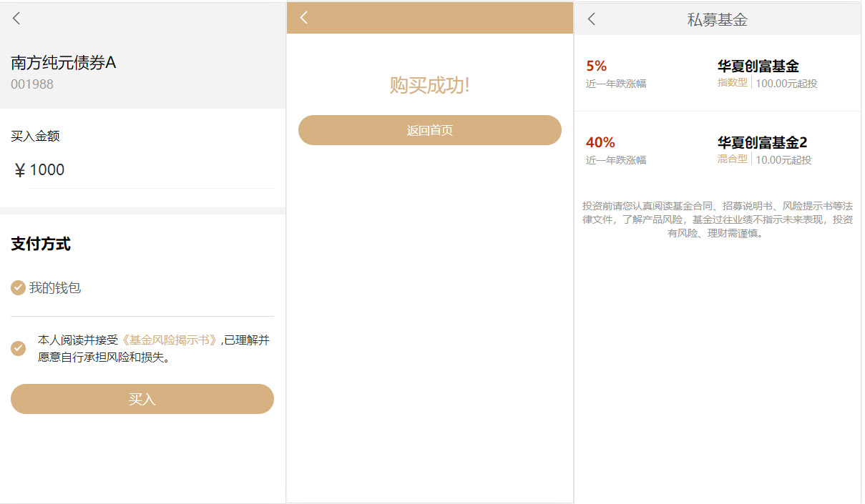Select the 5% 近一年跌涨幅 value
The width and height of the screenshot is (865, 504).
click(x=597, y=66)
